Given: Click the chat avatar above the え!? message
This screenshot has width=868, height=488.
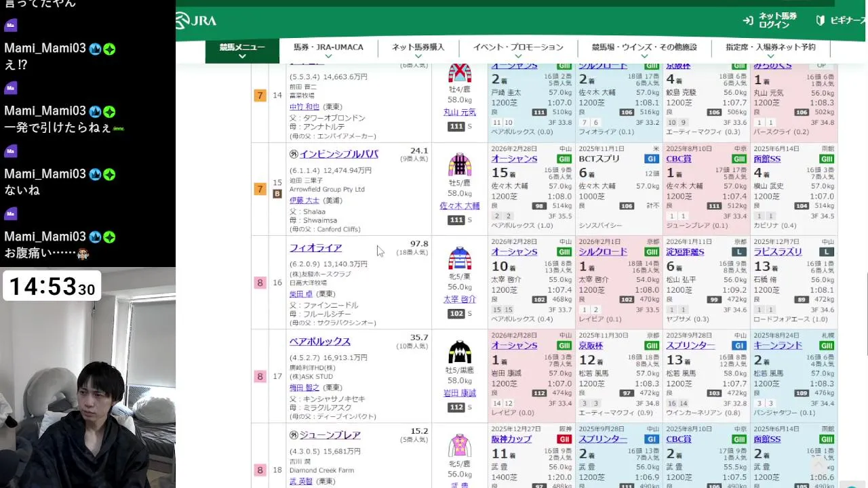Looking at the screenshot, I should pyautogui.click(x=10, y=25).
